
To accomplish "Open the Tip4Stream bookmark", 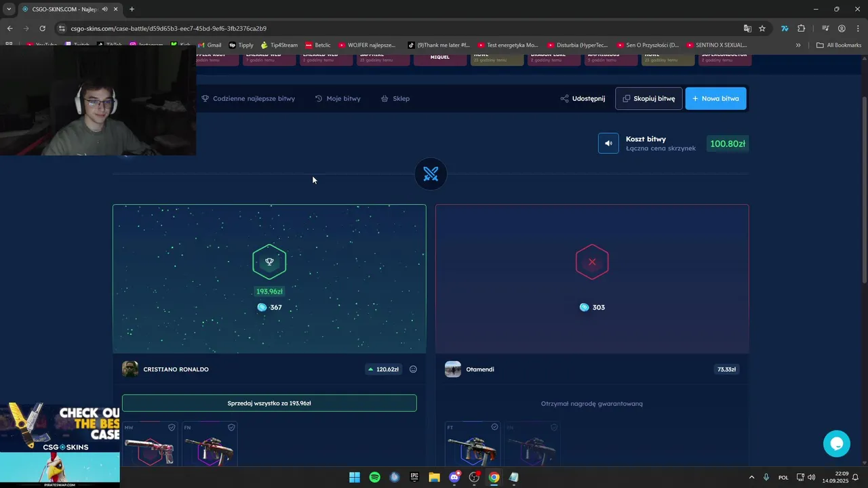I will pos(279,45).
